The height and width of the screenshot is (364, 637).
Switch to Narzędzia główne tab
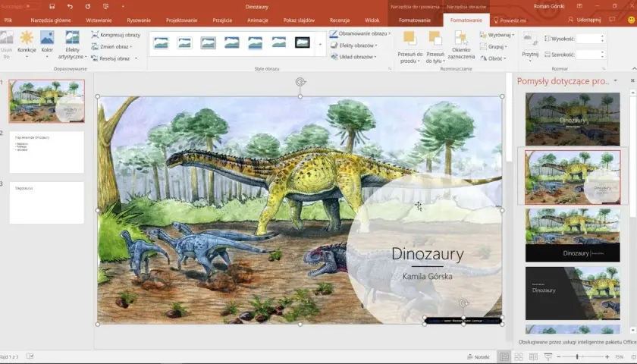50,20
